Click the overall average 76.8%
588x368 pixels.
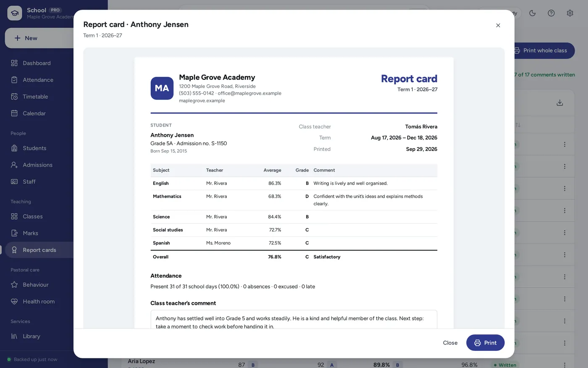[275, 257]
